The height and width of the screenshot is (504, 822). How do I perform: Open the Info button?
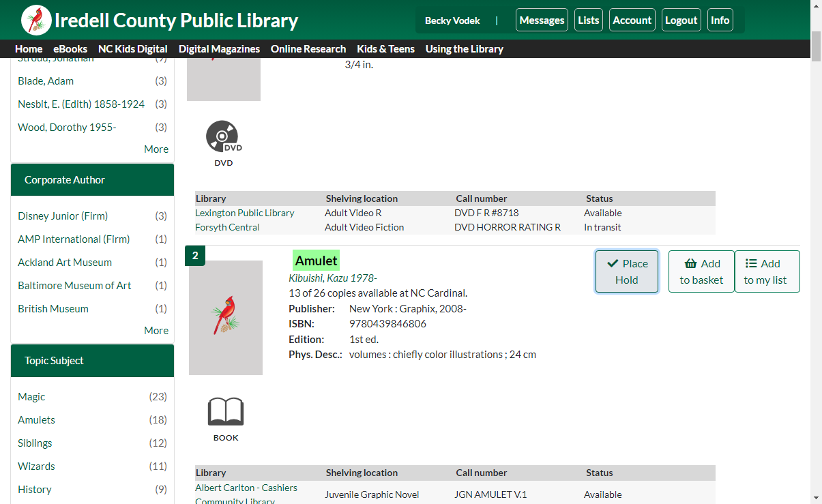pos(720,20)
